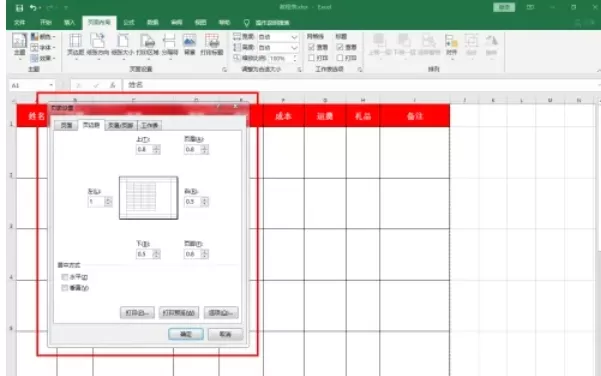This screenshot has height=376, width=601.
Task: Open the quick access toolbar customize dropdown
Action: 66,8
